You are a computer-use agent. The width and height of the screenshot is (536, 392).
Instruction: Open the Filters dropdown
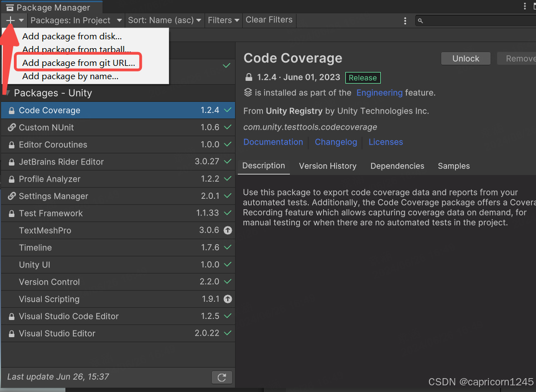223,20
